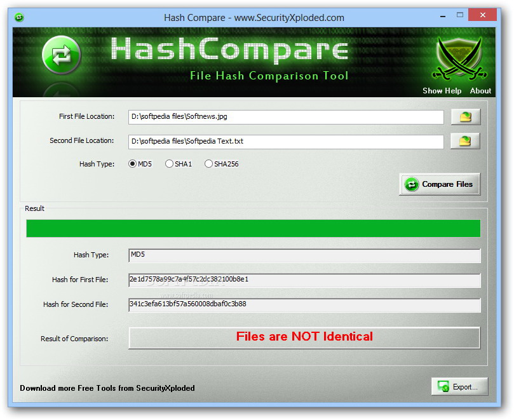Click the Files are NOT Identical result

(304, 337)
